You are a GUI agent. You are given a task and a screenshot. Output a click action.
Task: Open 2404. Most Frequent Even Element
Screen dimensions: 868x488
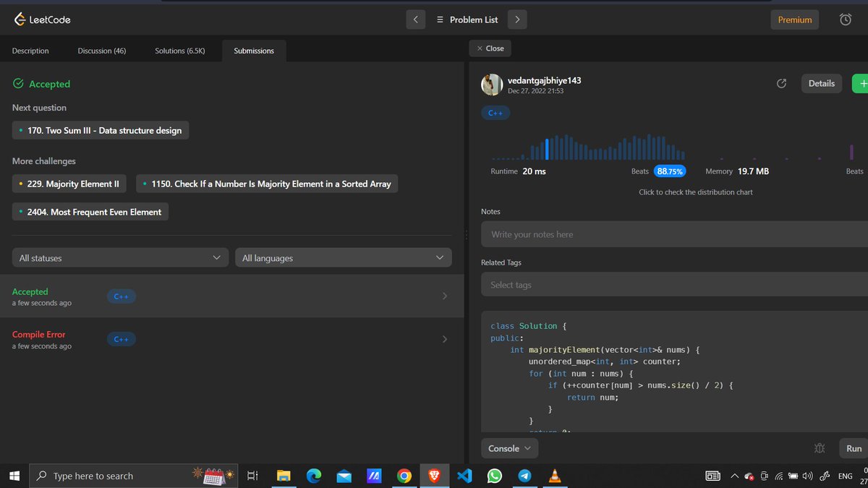90,212
